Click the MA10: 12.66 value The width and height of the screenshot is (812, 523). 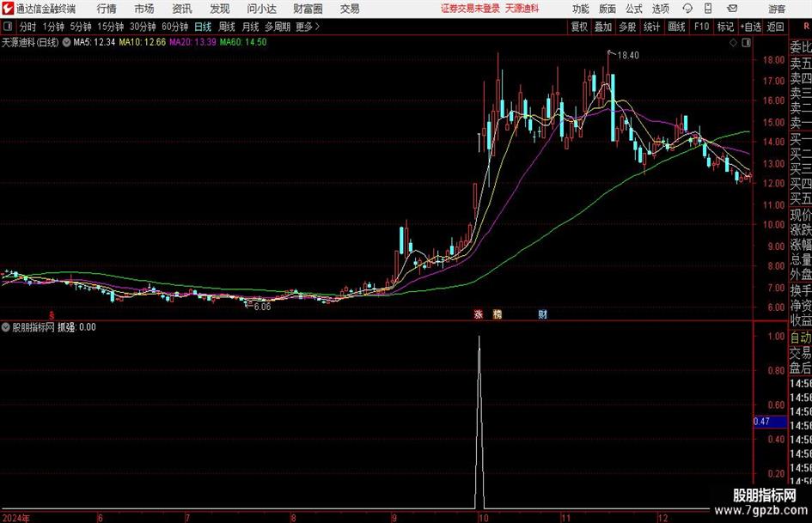click(143, 42)
